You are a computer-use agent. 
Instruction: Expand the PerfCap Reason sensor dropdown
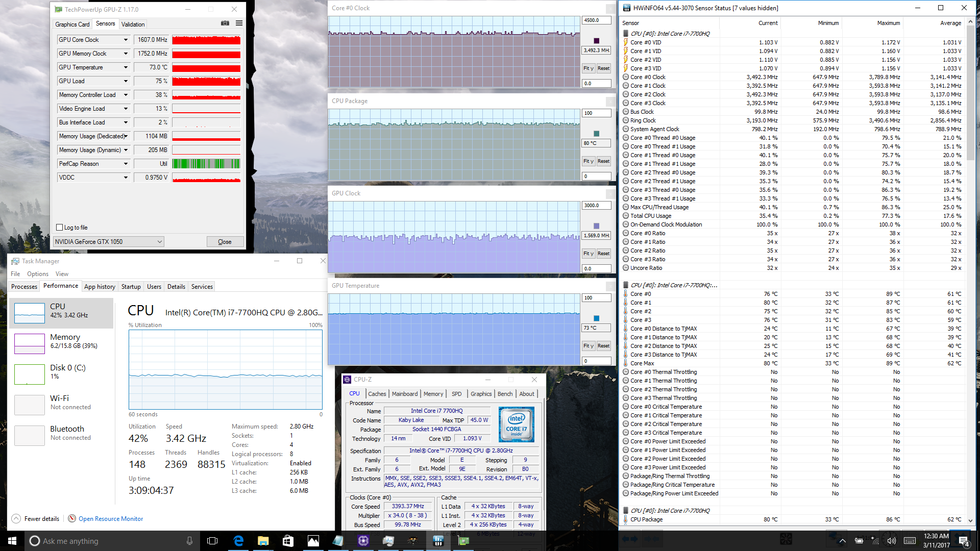tap(126, 164)
